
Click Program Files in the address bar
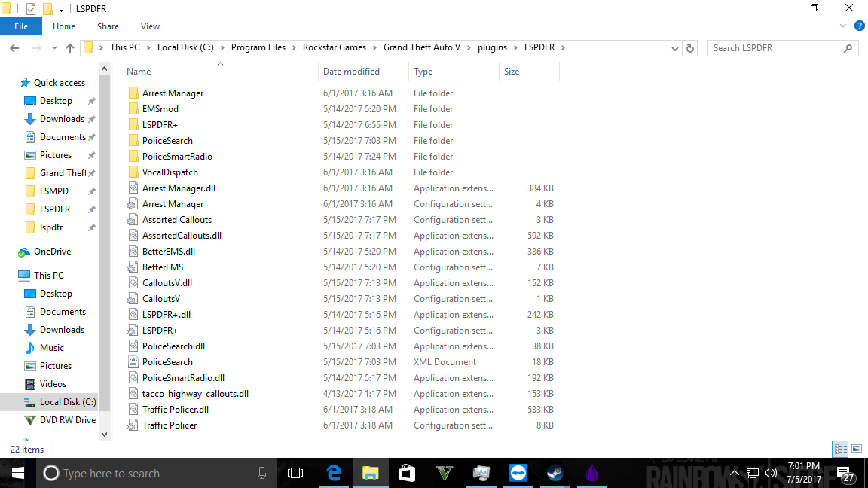coord(258,47)
